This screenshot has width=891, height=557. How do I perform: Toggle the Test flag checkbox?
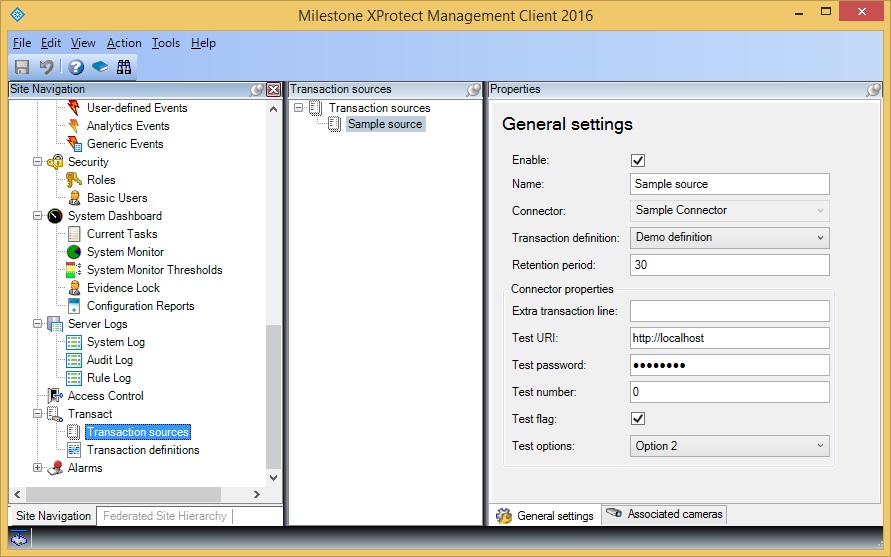[x=638, y=419]
